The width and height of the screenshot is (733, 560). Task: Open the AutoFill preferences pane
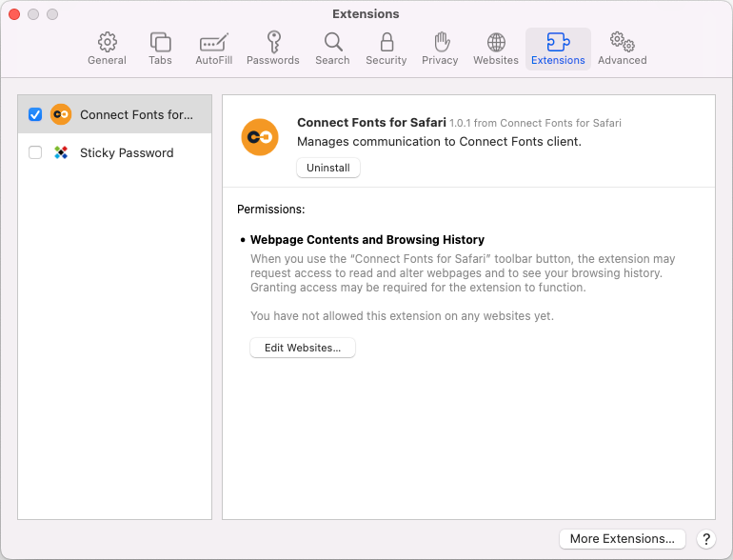click(x=213, y=49)
